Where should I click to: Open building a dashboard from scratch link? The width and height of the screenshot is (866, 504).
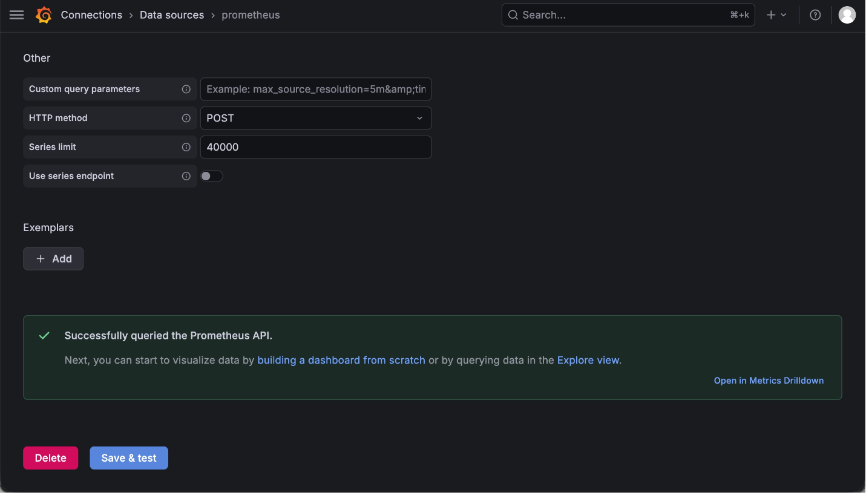point(341,360)
